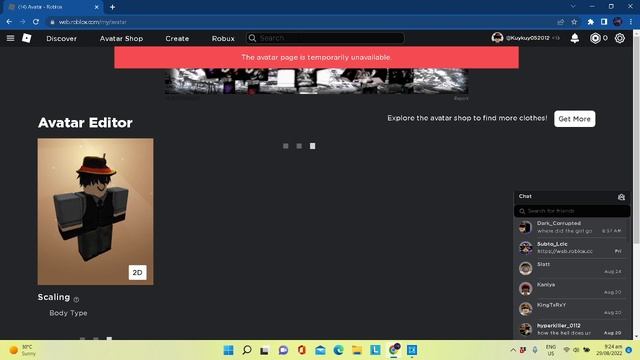Click the Report ad link
This screenshot has width=640, height=360.
pyautogui.click(x=461, y=98)
